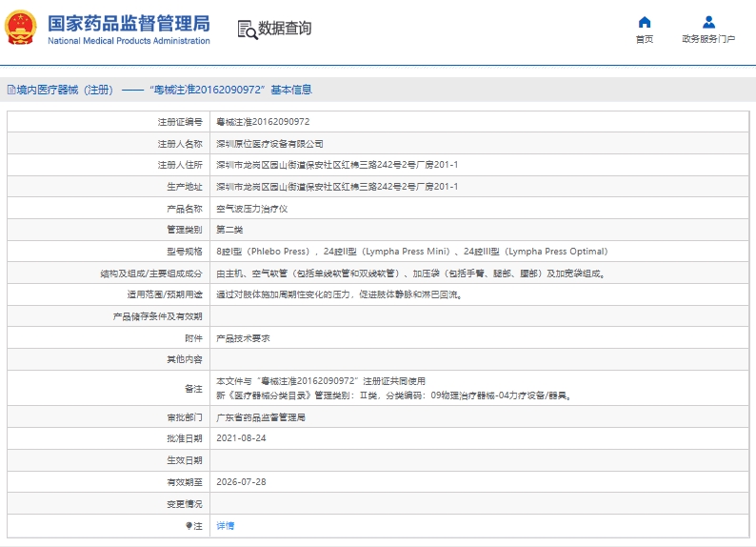Select 第二类 management category
This screenshot has height=547, width=756.
point(229,230)
